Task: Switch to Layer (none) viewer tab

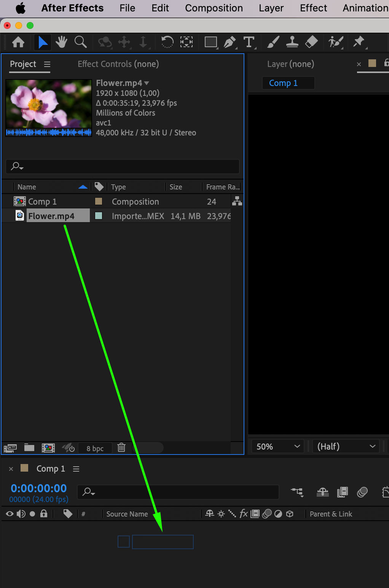Action: [291, 64]
